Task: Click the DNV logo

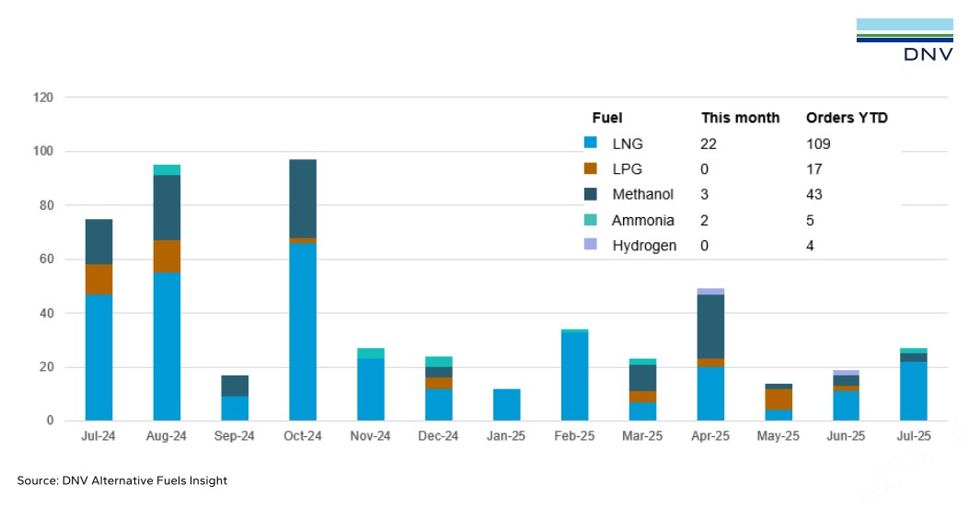Action: point(905,40)
